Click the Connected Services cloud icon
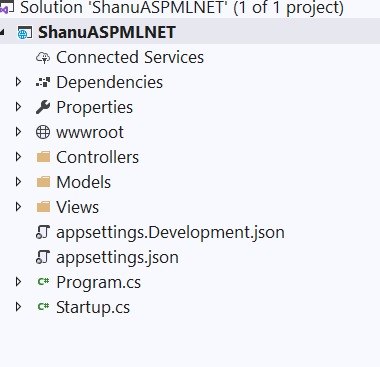Viewport: 380px width, 367px height. pyautogui.click(x=43, y=57)
